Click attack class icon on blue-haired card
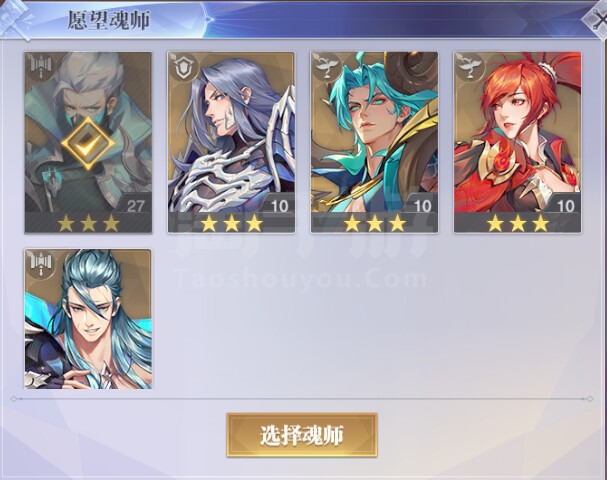The image size is (607, 480). tap(40, 264)
